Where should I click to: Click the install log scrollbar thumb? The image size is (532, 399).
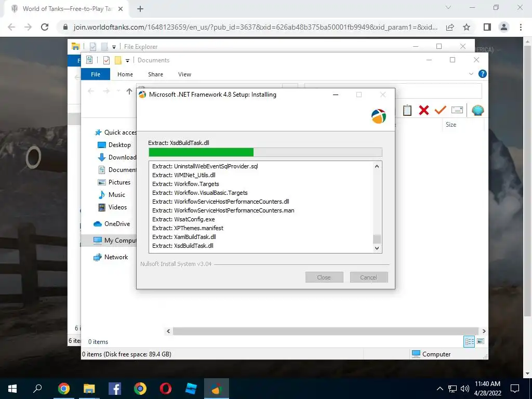coord(377,239)
